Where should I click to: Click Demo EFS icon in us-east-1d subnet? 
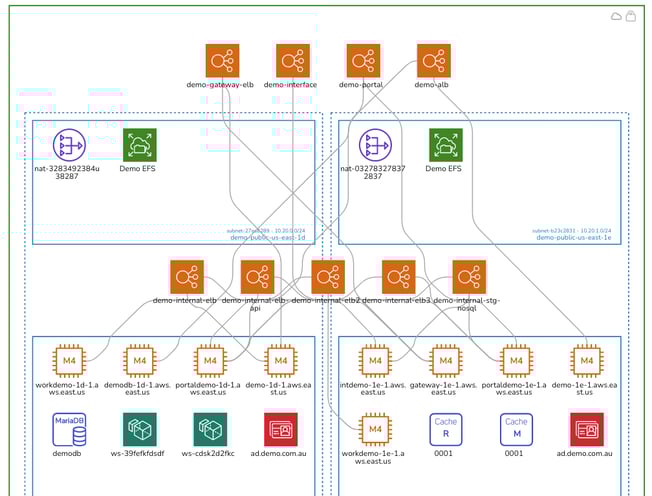coord(139,145)
